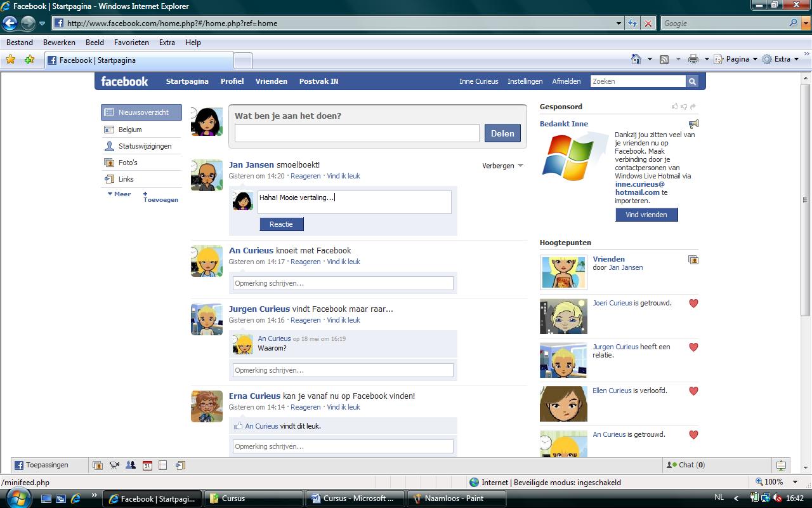The width and height of the screenshot is (812, 508).
Task: Click the thumbs-up icon next to Gesponsord
Action: (675, 107)
